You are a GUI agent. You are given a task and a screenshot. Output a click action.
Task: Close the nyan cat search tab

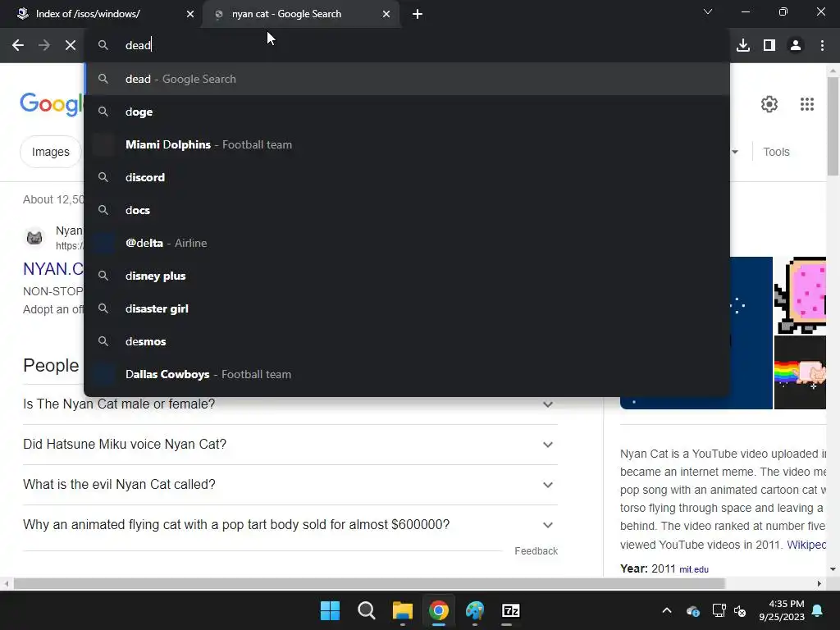(x=386, y=14)
